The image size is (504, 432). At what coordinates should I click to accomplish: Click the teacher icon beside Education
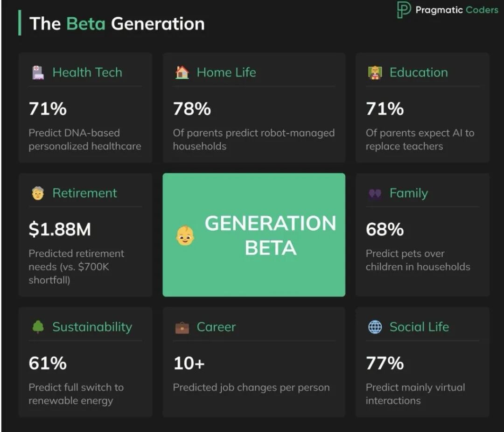[375, 72]
